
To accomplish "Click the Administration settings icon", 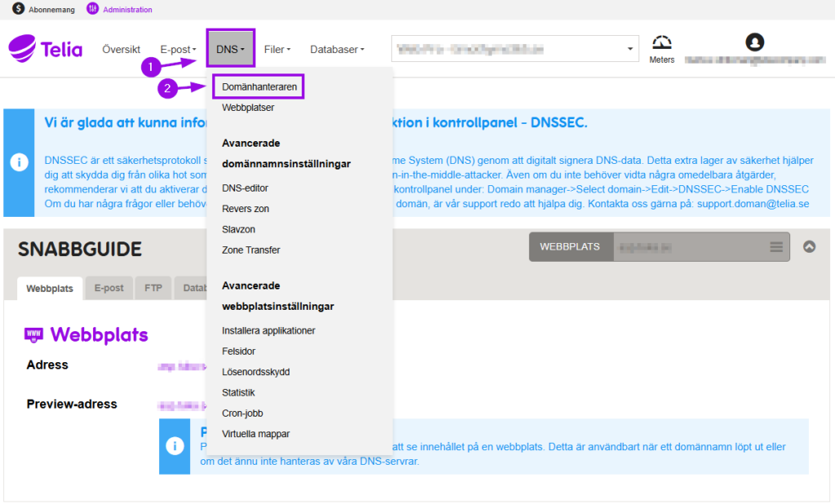I will pos(93,9).
